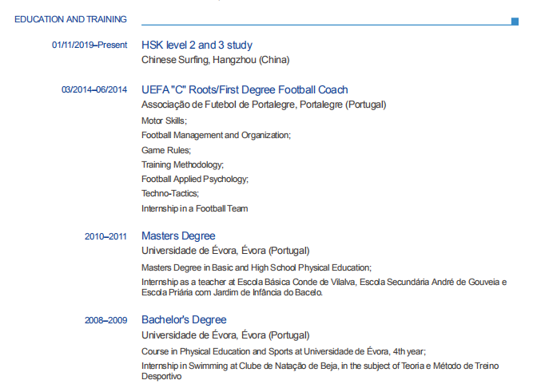Select the Masters Degree heading
Image resolution: width=533 pixels, height=392 pixels.
coord(178,236)
